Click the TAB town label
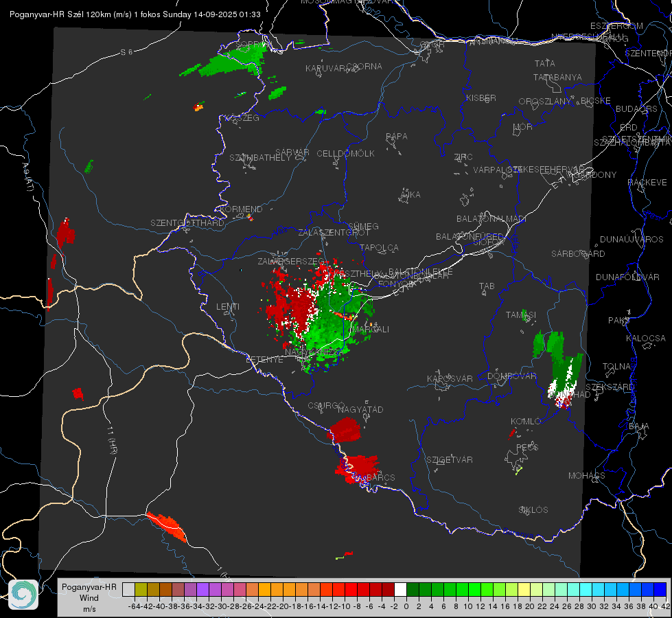Image resolution: width=672 pixels, height=618 pixels. click(x=487, y=286)
